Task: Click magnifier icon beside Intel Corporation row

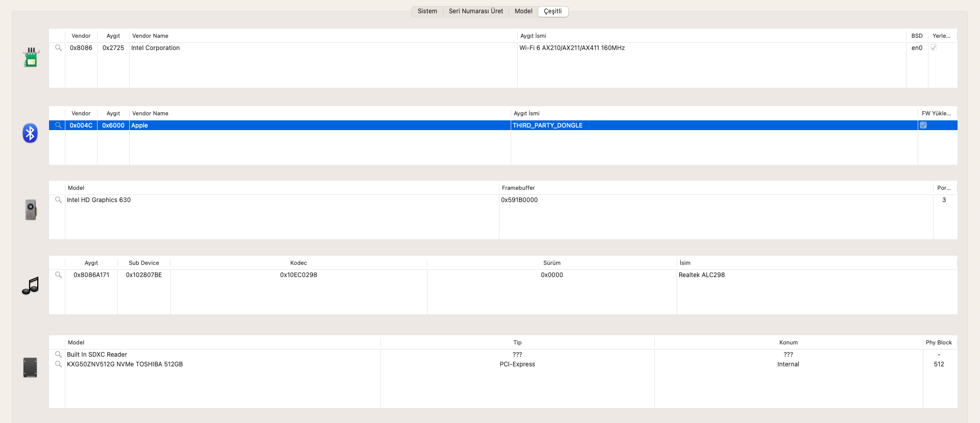Action: pyautogui.click(x=58, y=48)
